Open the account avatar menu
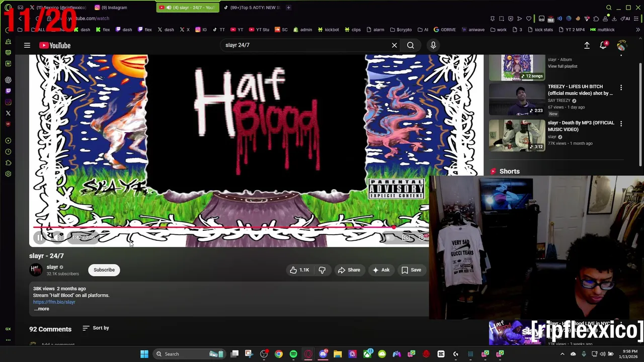Image resolution: width=644 pixels, height=362 pixels. click(622, 45)
